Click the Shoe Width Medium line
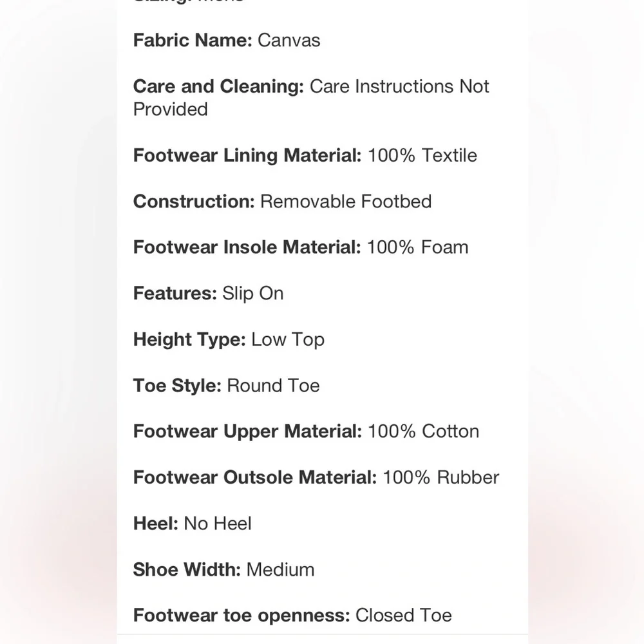644x644 pixels. [224, 570]
